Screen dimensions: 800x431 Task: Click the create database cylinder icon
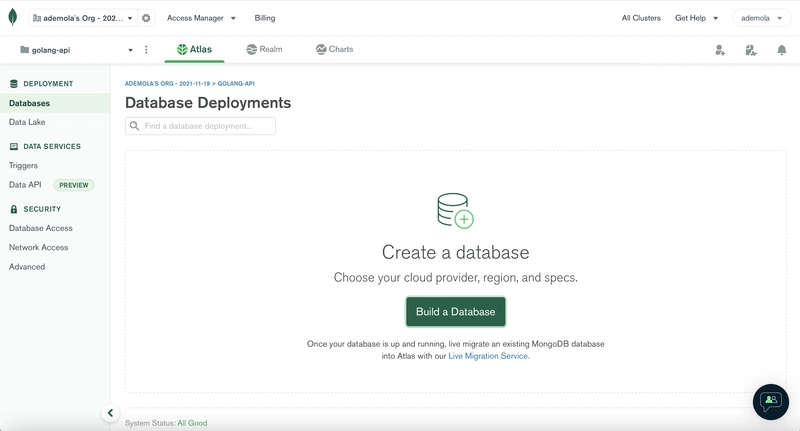click(456, 210)
